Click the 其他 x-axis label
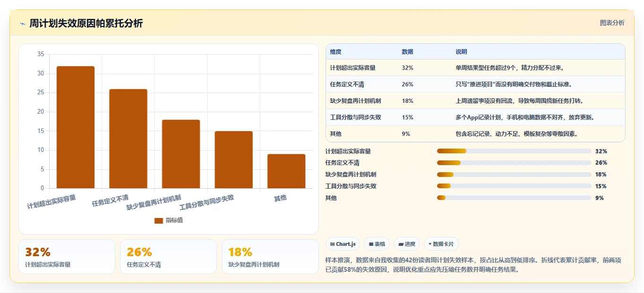Image resolution: width=644 pixels, height=293 pixels. [280, 198]
